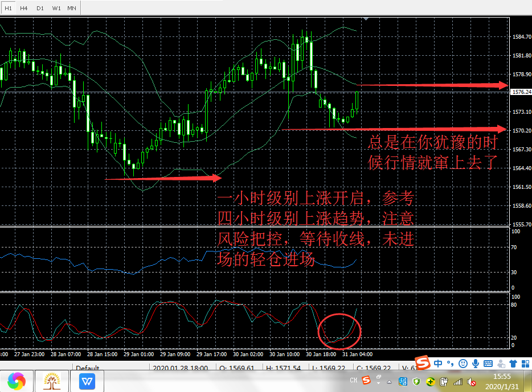Viewport: 532px width, 392px height.
Task: Click the 2020.01.28 18:00 status bar field
Action: pos(181,368)
